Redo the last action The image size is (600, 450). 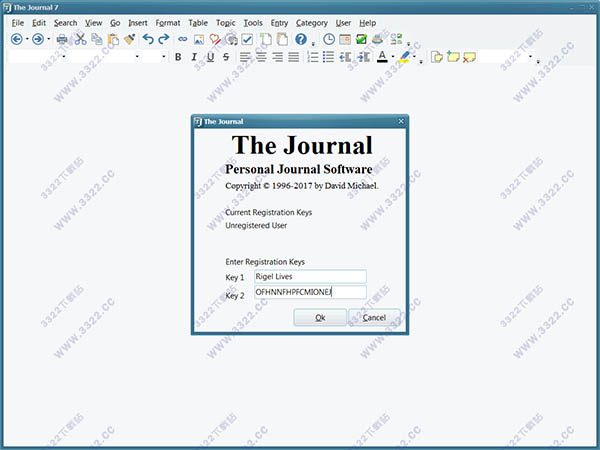coord(164,39)
